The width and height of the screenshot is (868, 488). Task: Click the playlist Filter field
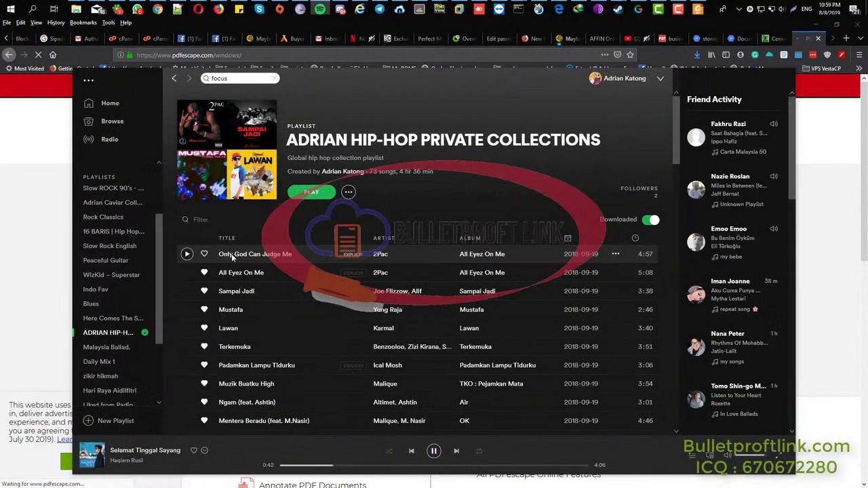[x=201, y=220]
